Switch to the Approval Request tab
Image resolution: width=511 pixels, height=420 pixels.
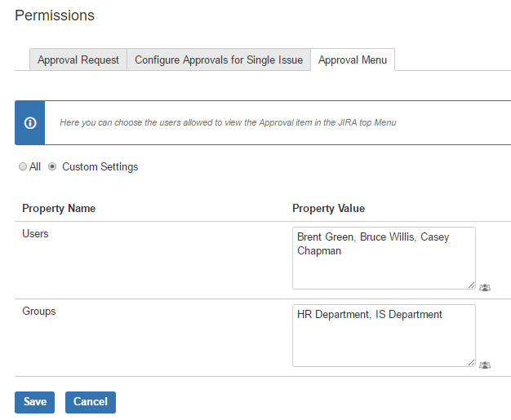pyautogui.click(x=78, y=60)
